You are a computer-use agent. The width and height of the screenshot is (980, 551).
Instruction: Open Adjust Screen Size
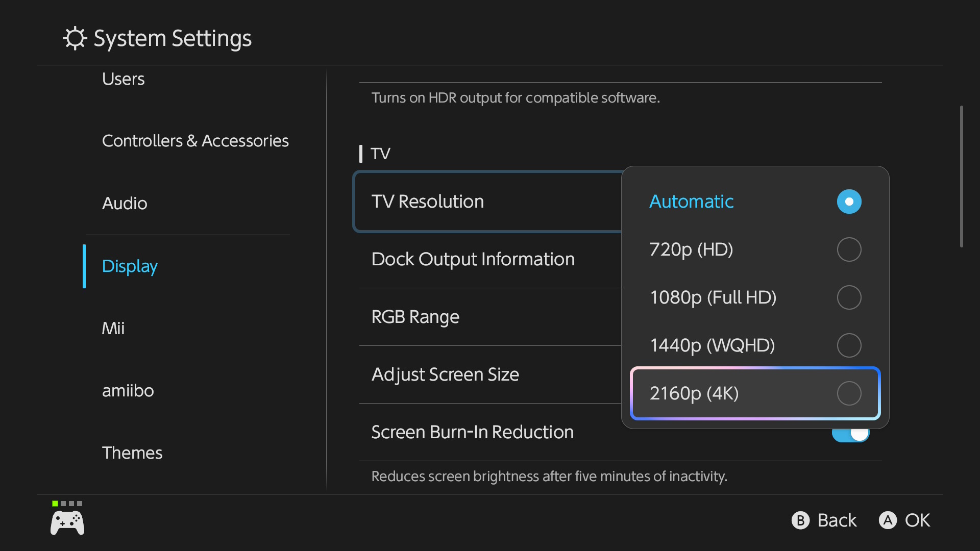[x=491, y=374]
